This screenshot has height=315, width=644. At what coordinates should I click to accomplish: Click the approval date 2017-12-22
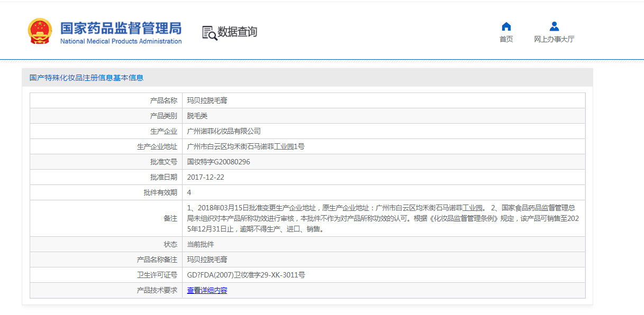coord(206,177)
